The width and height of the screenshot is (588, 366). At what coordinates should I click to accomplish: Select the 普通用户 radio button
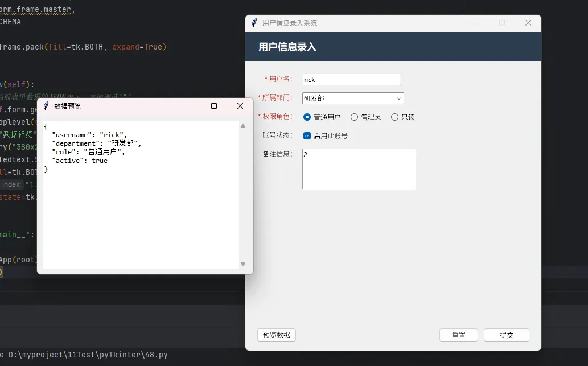pos(307,117)
